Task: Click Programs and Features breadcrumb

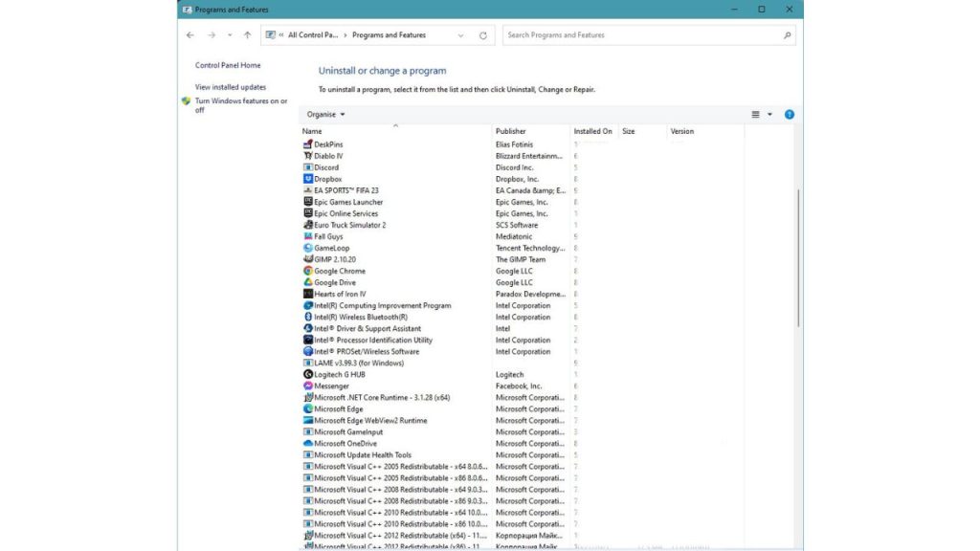Action: point(389,35)
